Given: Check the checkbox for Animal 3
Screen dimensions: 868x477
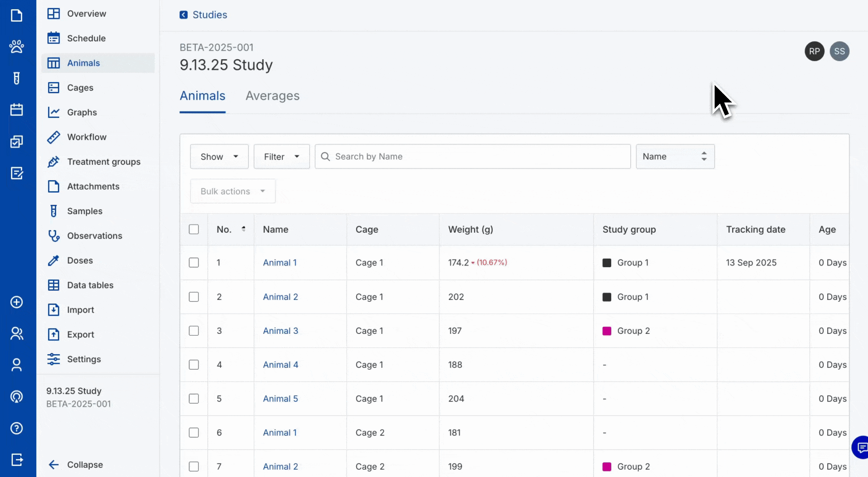Looking at the screenshot, I should [194, 330].
